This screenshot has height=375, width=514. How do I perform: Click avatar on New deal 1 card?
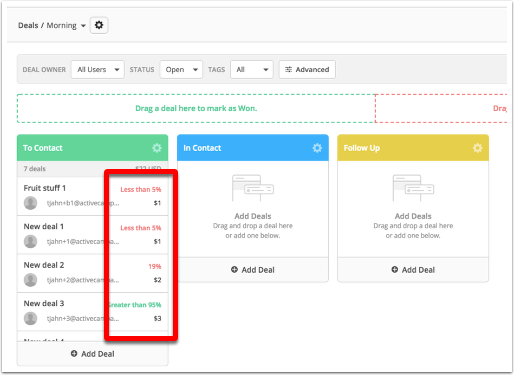coord(30,241)
